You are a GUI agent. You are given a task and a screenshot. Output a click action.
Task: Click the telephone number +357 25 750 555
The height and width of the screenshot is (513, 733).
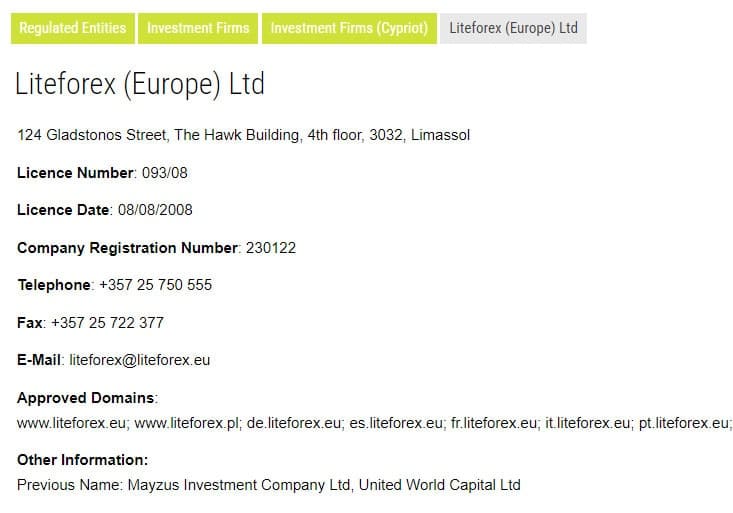coord(156,285)
